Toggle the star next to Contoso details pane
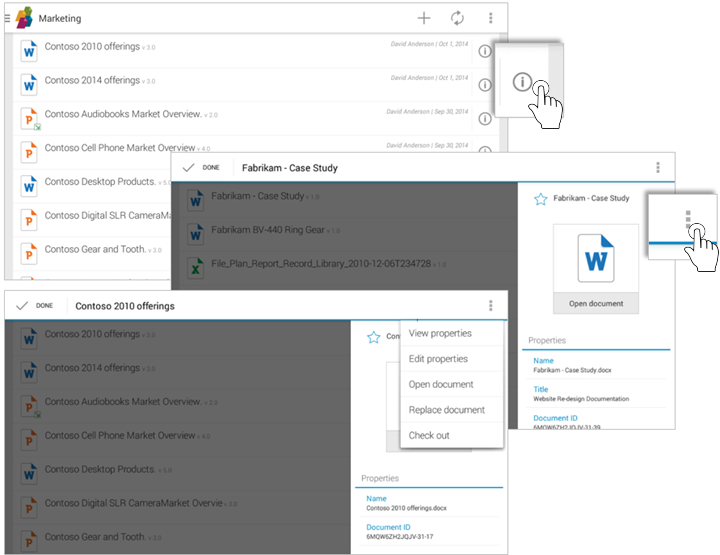The height and width of the screenshot is (555, 720). coord(374,337)
